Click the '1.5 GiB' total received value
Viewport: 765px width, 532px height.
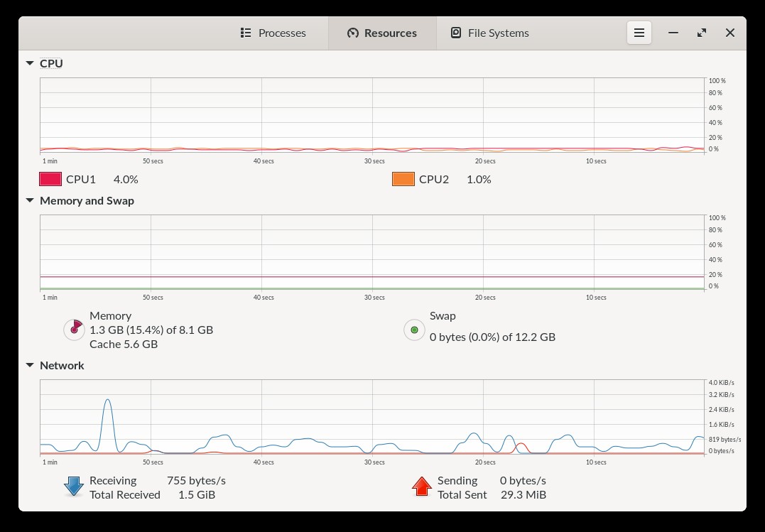(x=197, y=495)
